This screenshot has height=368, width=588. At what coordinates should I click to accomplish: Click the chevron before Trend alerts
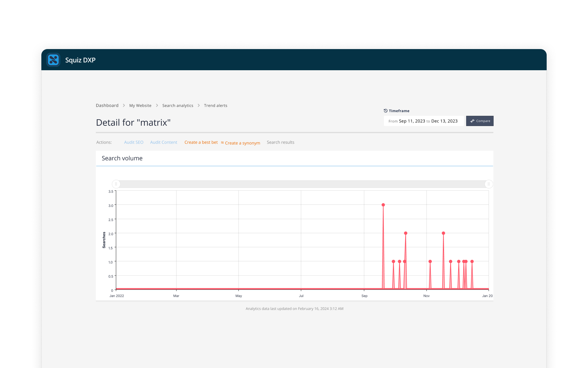pos(198,105)
